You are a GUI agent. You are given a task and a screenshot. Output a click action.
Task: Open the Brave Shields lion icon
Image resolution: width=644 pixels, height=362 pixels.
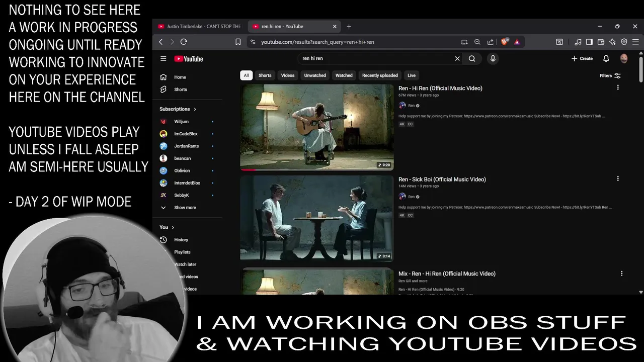pyautogui.click(x=504, y=42)
